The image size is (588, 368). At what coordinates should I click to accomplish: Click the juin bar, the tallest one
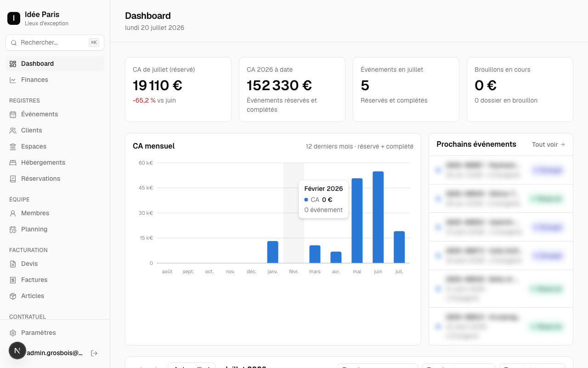coord(378,217)
